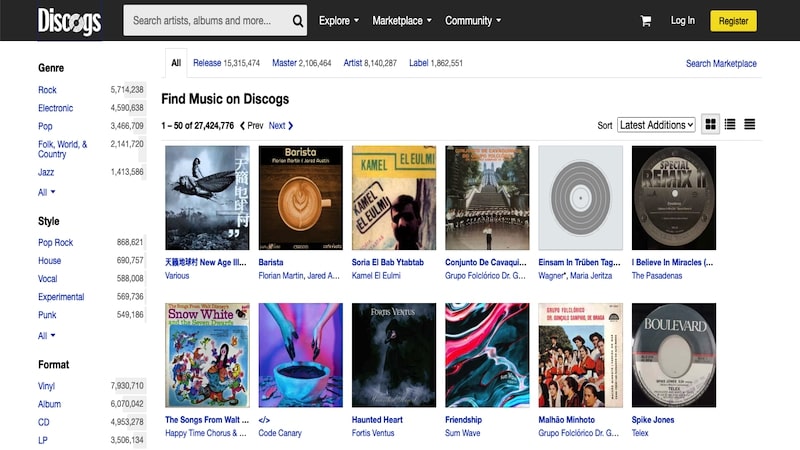
Task: Select the Master tab
Action: point(302,63)
